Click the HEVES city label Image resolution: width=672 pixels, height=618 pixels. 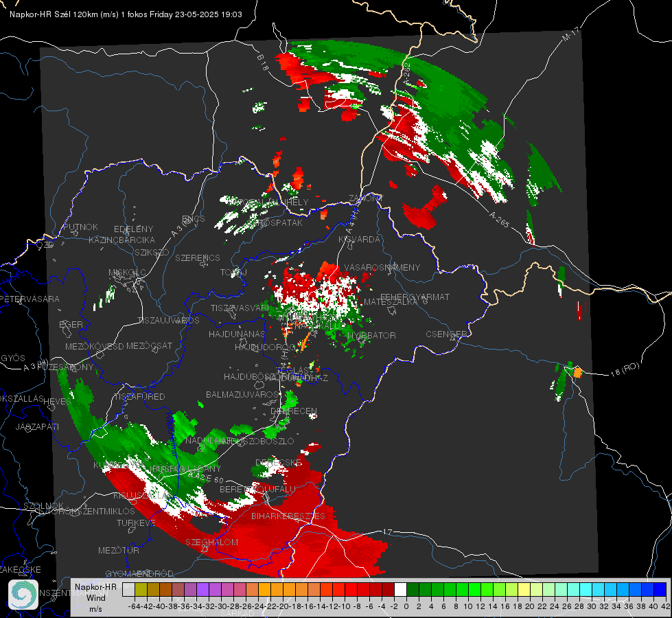click(57, 402)
